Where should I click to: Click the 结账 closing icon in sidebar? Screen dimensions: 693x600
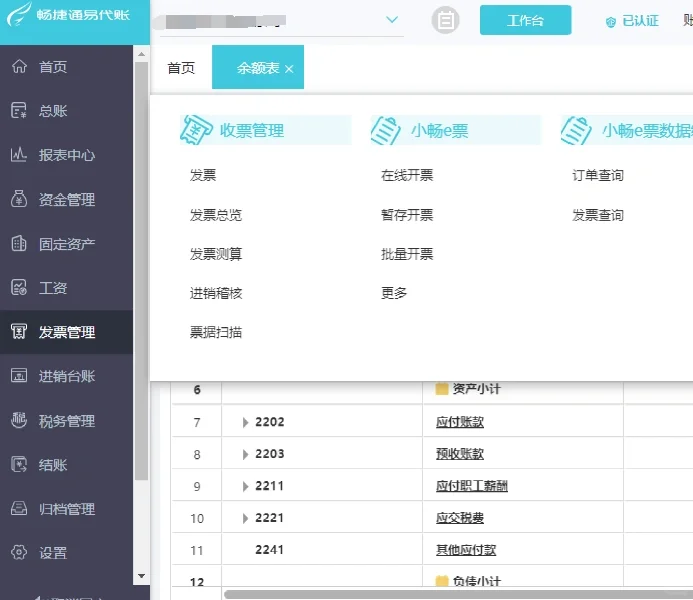coord(19,464)
